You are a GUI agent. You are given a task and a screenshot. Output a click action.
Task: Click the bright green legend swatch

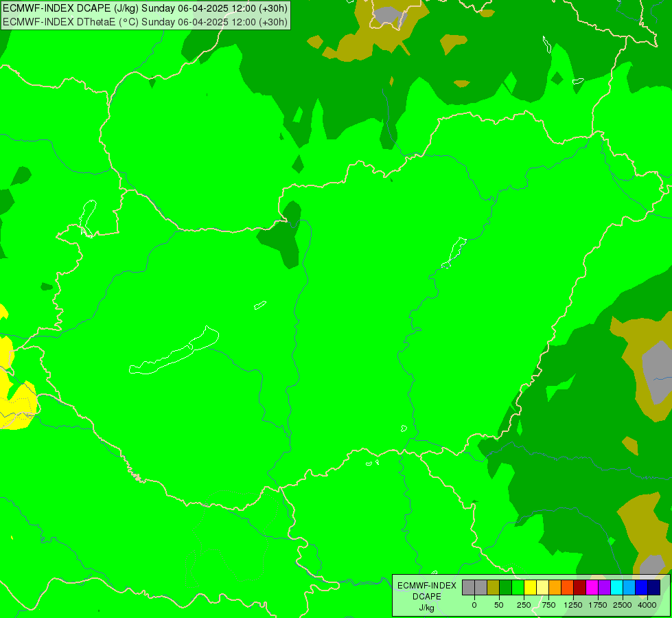pyautogui.click(x=518, y=587)
